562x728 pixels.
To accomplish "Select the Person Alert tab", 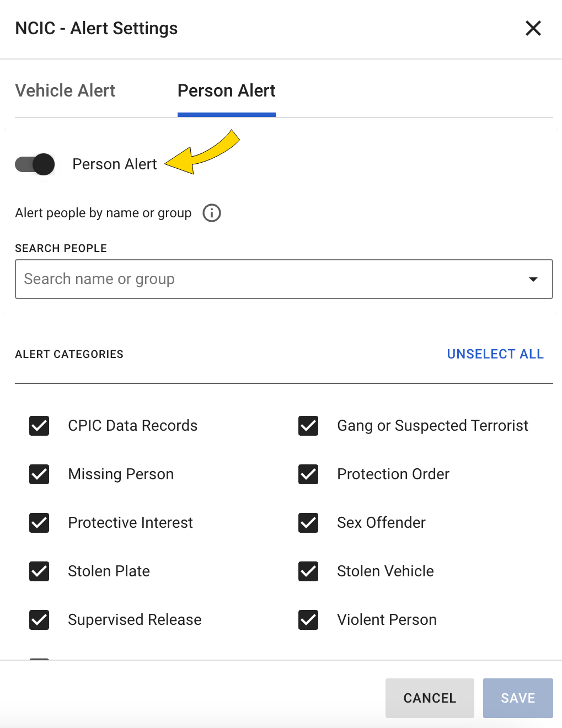I will [x=226, y=91].
